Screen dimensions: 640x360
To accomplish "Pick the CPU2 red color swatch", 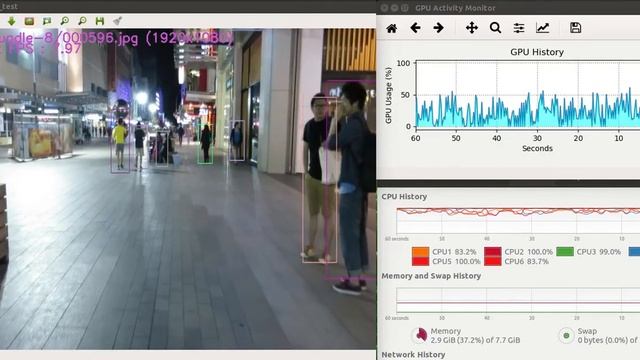I will [x=493, y=251].
